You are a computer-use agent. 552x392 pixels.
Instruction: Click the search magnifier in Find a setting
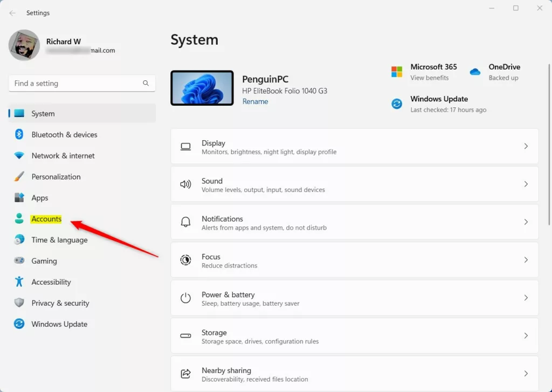pyautogui.click(x=146, y=84)
